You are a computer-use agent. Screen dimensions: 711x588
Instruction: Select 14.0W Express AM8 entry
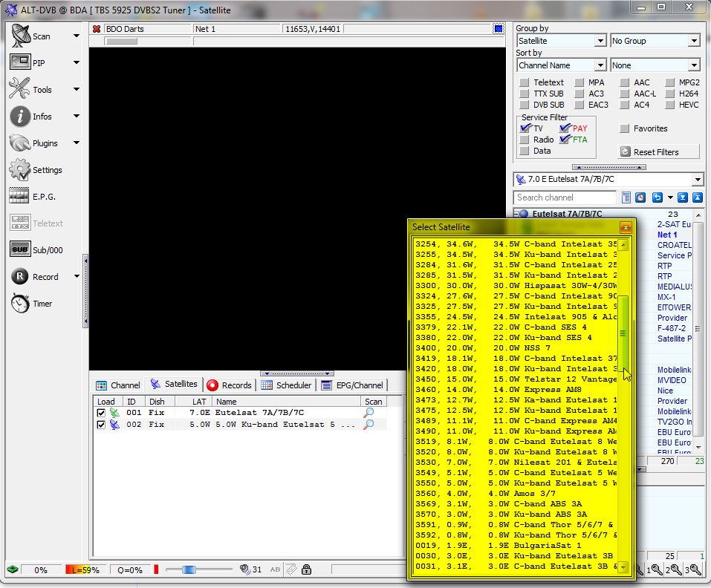(x=516, y=390)
